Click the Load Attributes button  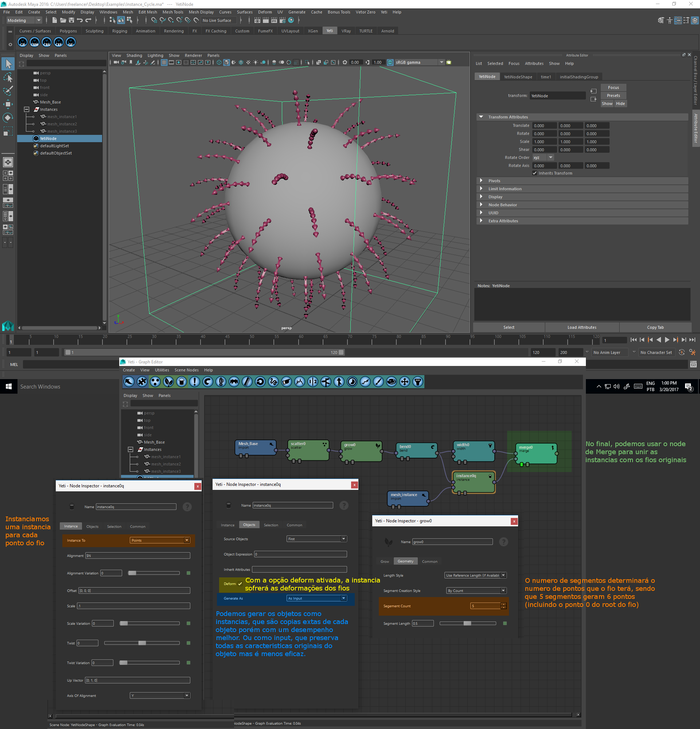(582, 327)
